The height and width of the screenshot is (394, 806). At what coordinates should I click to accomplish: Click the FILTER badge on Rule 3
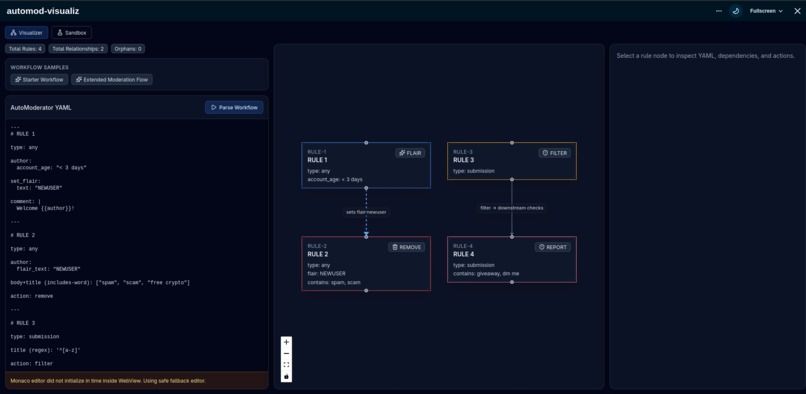pos(555,153)
